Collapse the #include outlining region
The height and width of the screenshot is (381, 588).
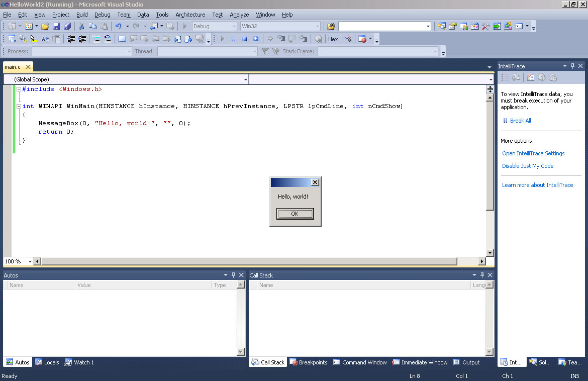19,89
